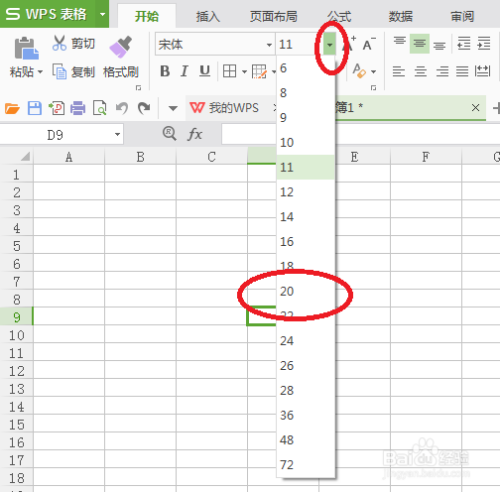Close the workbook document tab
500x492 pixels.
click(476, 108)
